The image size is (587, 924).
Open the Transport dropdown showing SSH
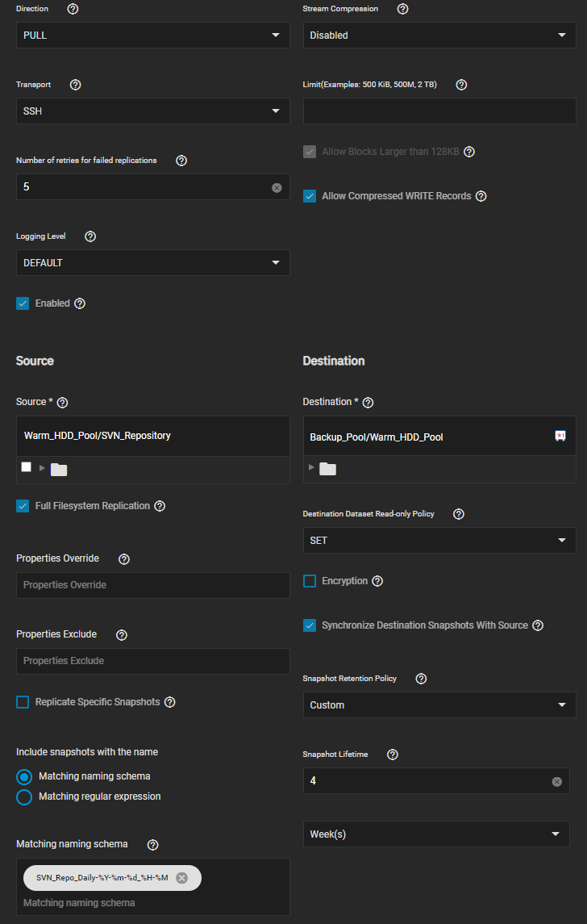[x=152, y=111]
